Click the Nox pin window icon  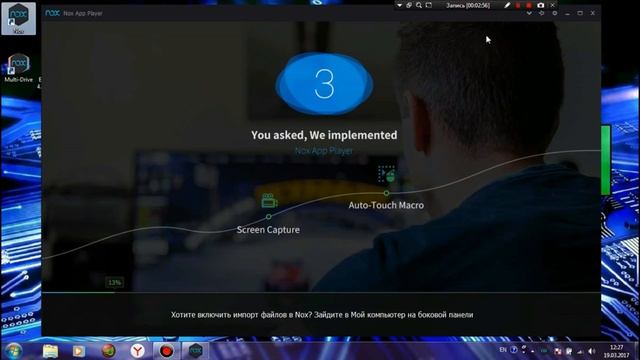pyautogui.click(x=542, y=13)
